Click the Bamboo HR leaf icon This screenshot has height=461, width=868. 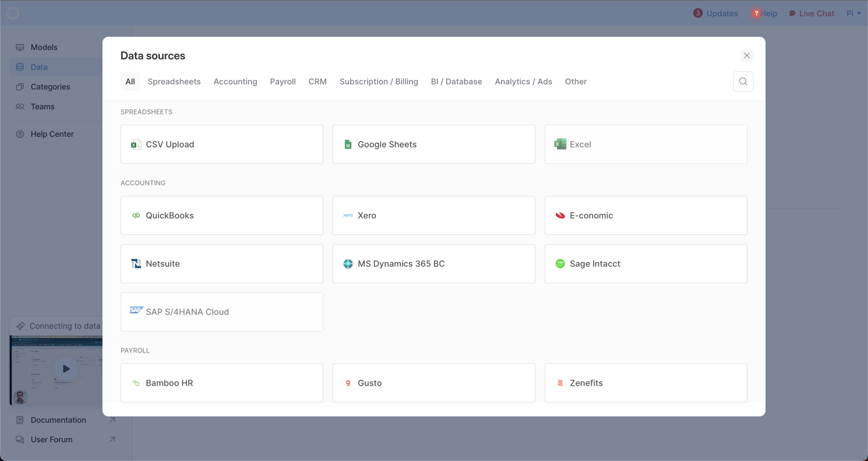point(136,383)
